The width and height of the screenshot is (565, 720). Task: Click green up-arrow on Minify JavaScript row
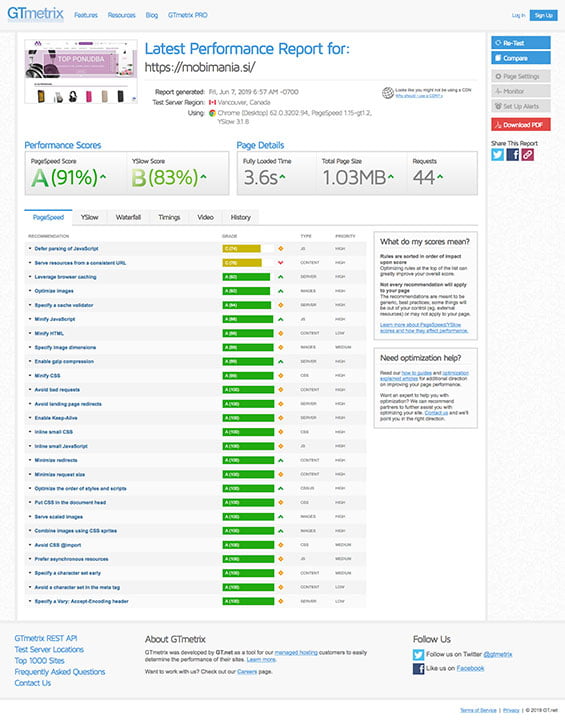point(281,319)
